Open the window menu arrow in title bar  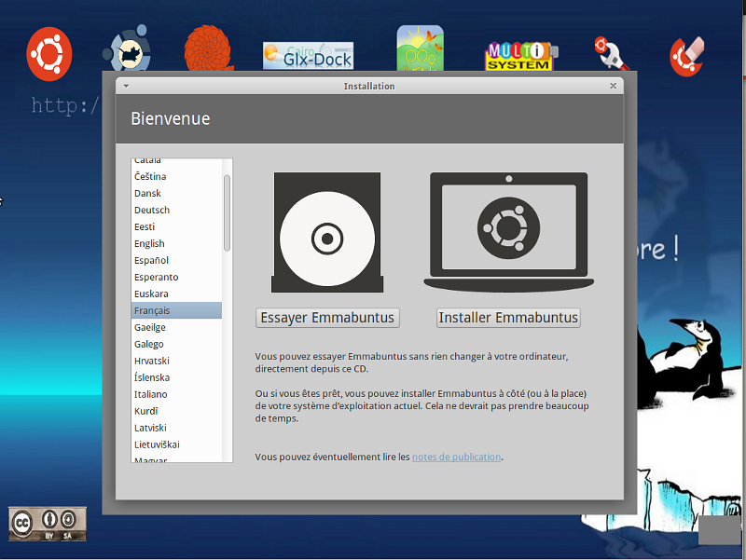(x=126, y=86)
